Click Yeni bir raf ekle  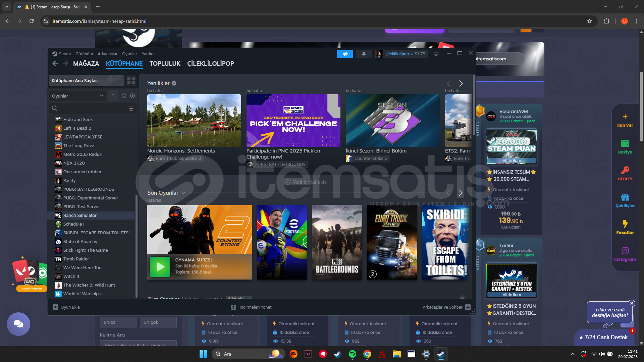point(306,182)
